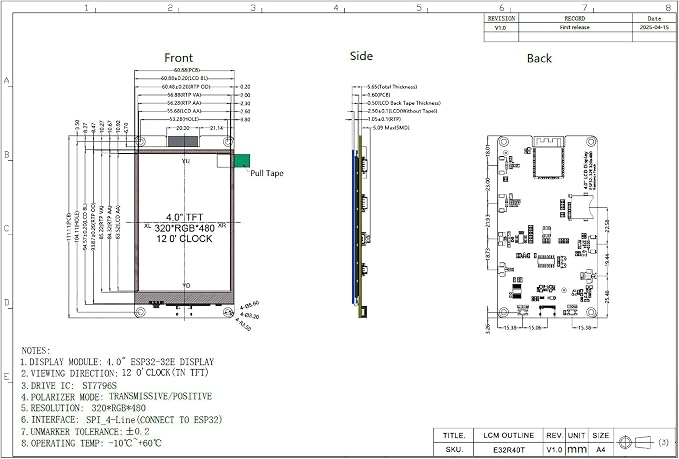The width and height of the screenshot is (679, 459).
Task: Click the Back view title
Action: pos(539,58)
